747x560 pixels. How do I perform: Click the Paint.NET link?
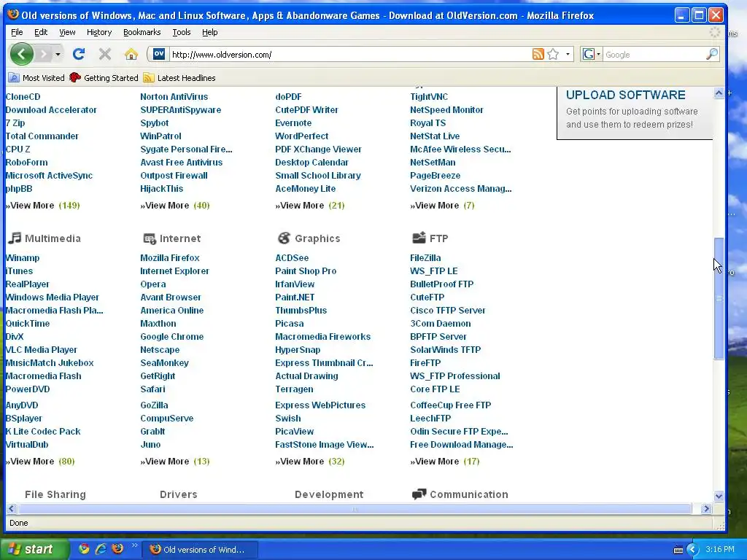point(295,297)
